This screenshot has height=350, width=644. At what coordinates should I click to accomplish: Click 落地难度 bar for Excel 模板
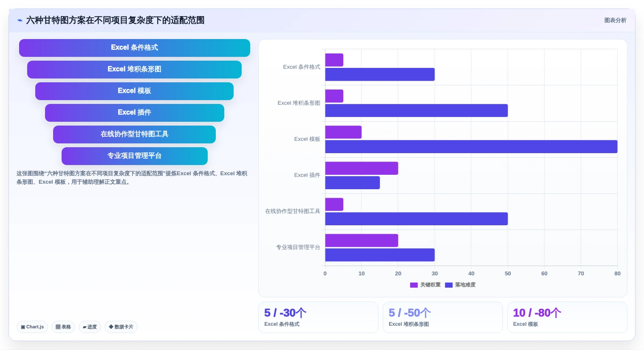pyautogui.click(x=471, y=146)
